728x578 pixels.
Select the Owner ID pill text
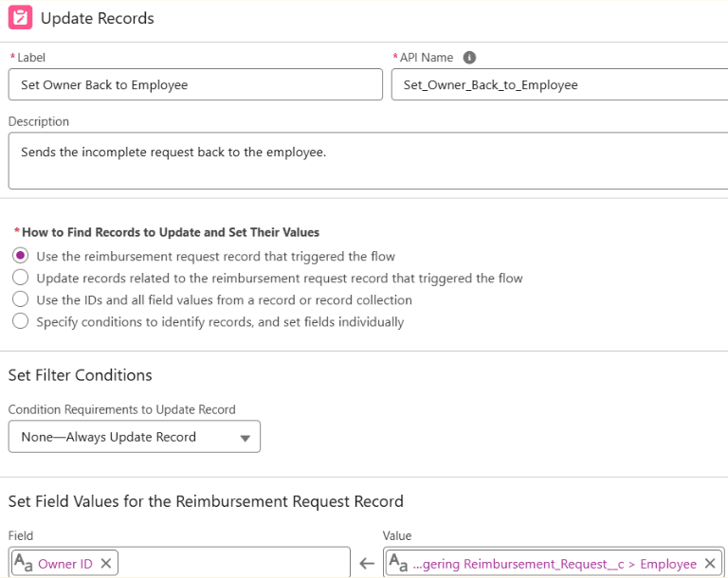[x=64, y=564]
